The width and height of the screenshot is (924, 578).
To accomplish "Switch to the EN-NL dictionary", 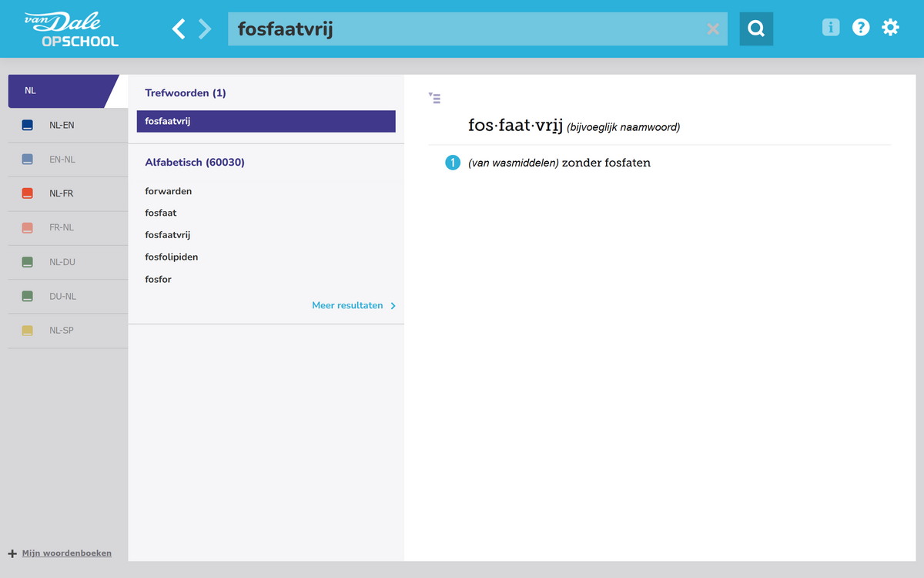I will tap(68, 160).
